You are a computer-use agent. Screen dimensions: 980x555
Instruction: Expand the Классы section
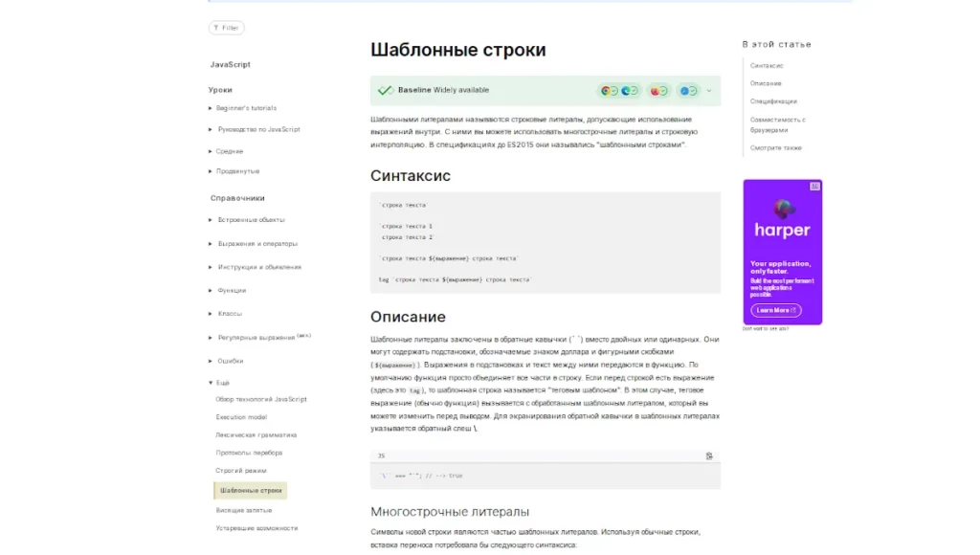225,314
